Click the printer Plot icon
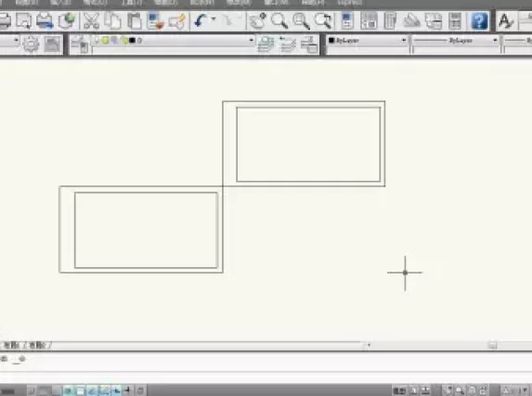The width and height of the screenshot is (532, 396). [x=45, y=21]
